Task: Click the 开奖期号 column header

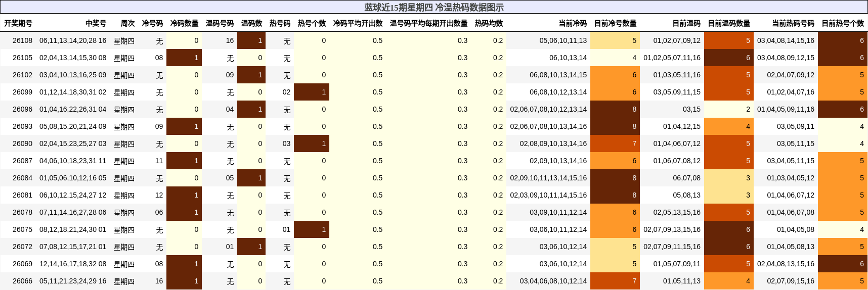Action: point(18,23)
